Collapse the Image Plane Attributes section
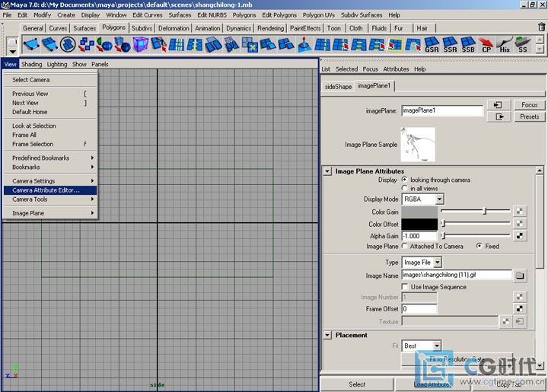Viewport: 548px width, 392px height. (327, 171)
